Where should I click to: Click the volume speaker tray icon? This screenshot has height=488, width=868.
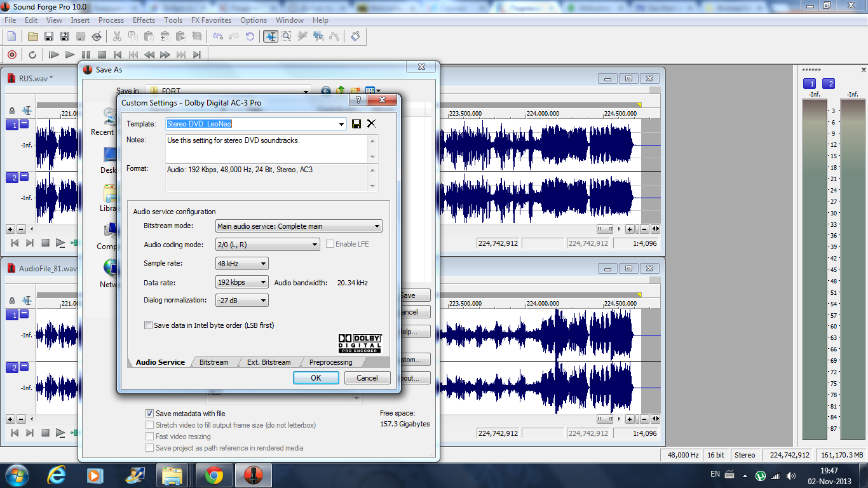pos(791,475)
